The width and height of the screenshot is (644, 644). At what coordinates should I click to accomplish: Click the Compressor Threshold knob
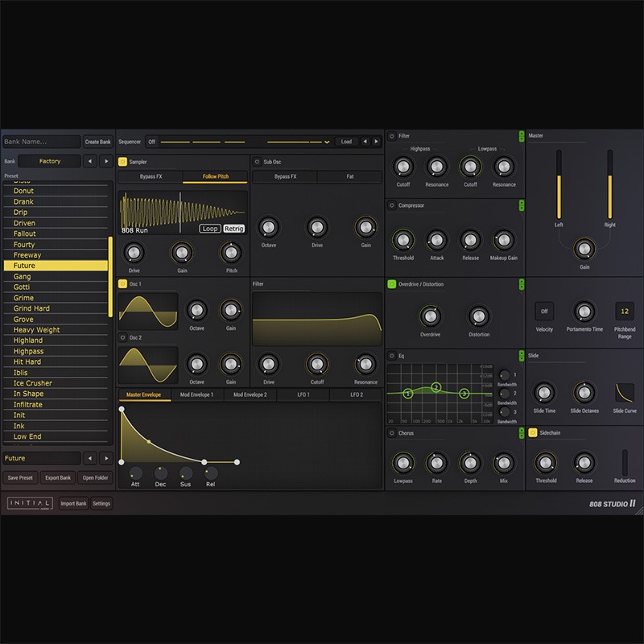tap(403, 240)
